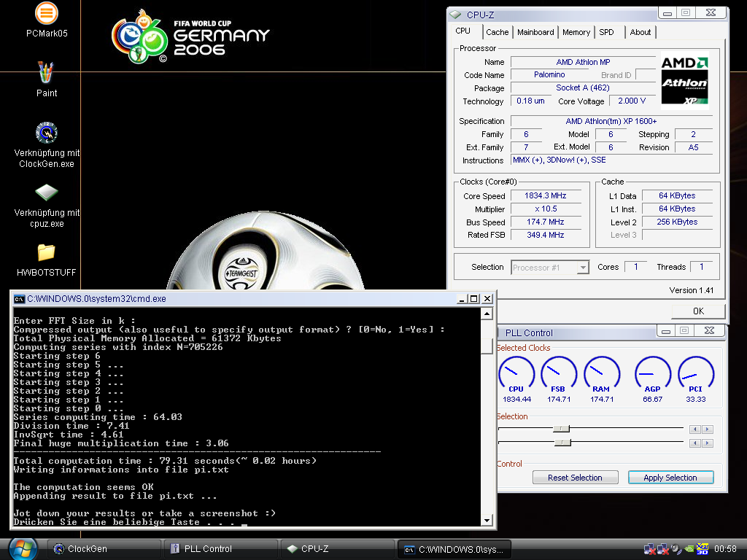Click cmd window scrollbar down arrow
Viewport: 747px width, 560px height.
click(x=487, y=520)
